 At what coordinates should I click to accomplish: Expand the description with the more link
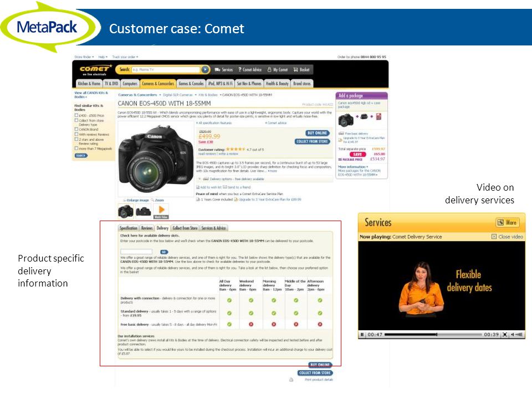pos(273,171)
